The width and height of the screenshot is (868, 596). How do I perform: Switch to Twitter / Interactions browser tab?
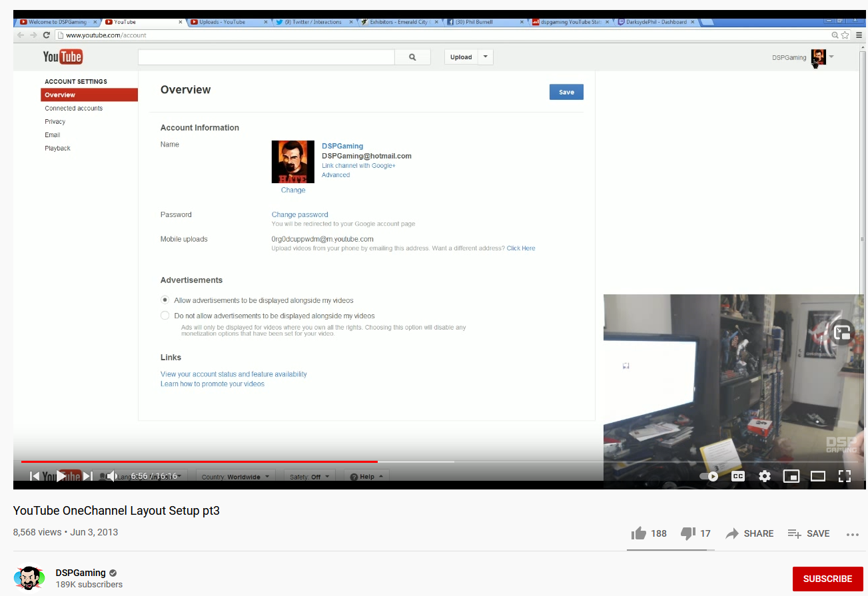313,22
